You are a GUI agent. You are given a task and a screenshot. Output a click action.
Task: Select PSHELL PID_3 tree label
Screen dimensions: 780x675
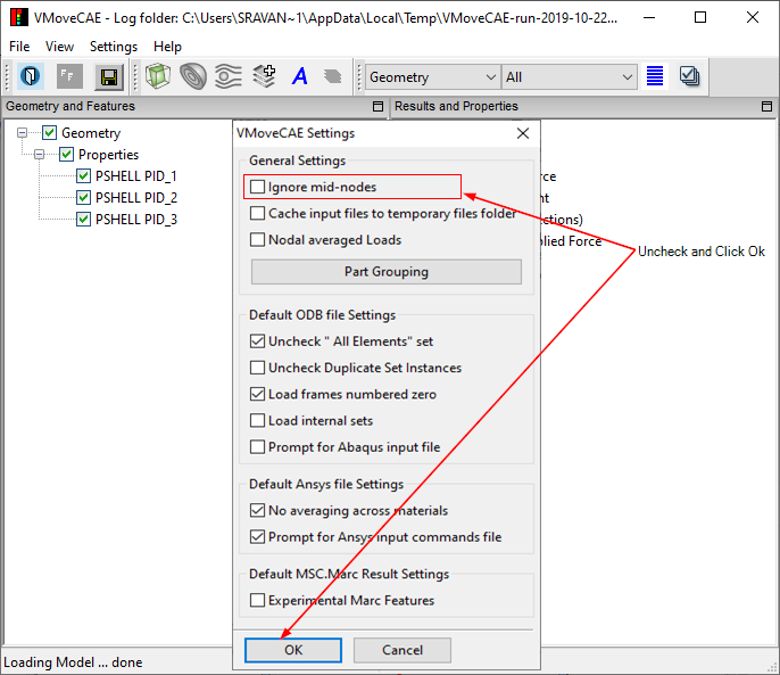[136, 219]
